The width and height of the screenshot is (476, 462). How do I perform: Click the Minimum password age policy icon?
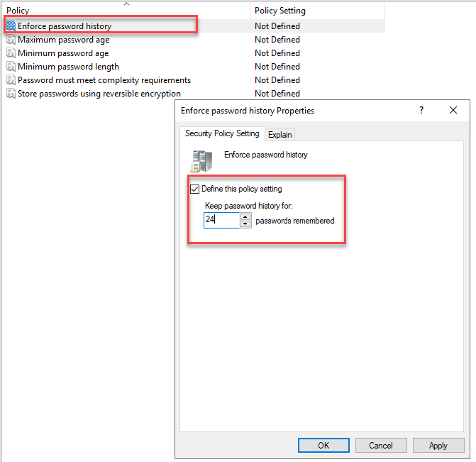[11, 53]
